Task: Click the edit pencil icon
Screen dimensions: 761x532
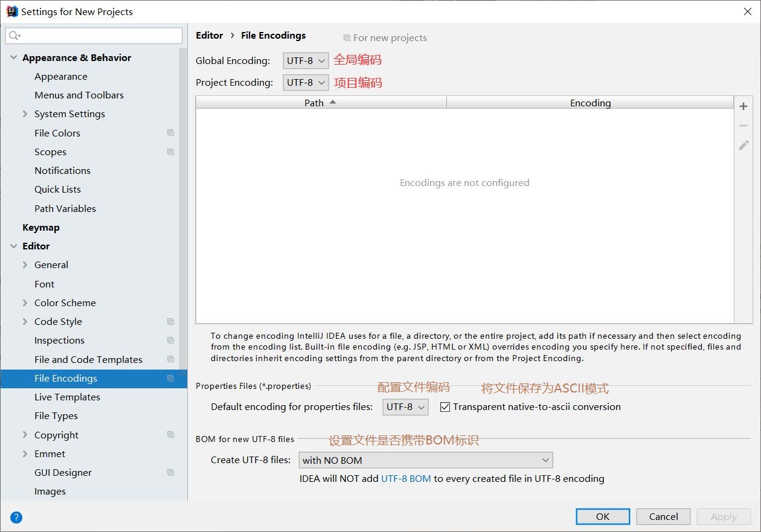Action: point(743,145)
